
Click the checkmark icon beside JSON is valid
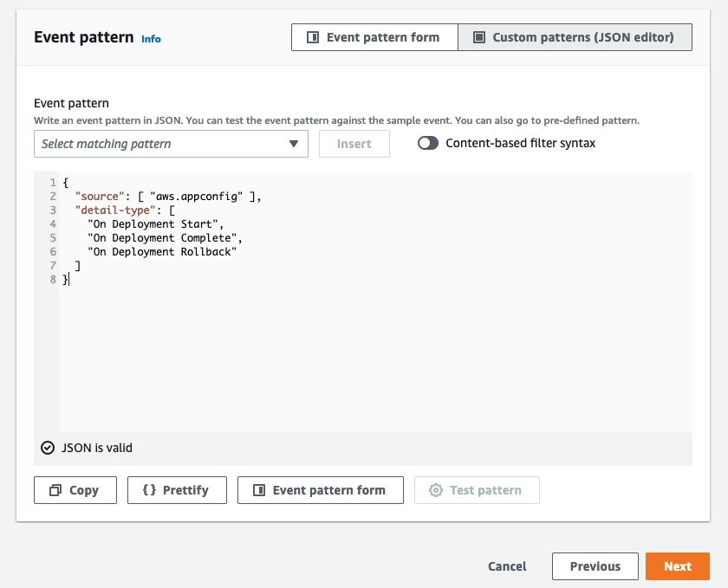tap(47, 449)
